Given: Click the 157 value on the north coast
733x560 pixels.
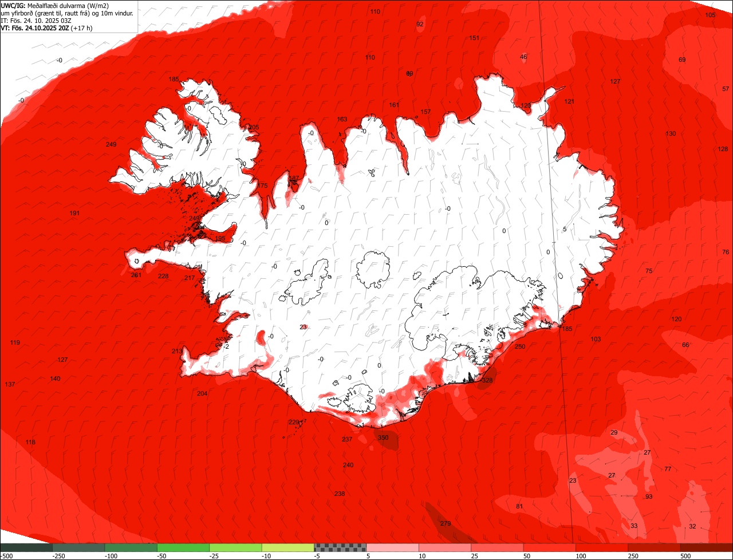Looking at the screenshot, I should coord(425,112).
